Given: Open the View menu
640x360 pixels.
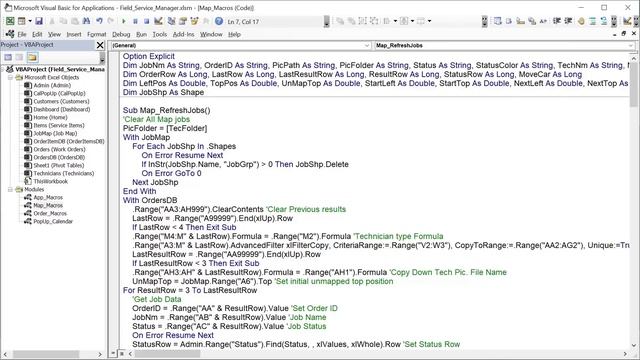Looking at the screenshot, I should [54, 34].
